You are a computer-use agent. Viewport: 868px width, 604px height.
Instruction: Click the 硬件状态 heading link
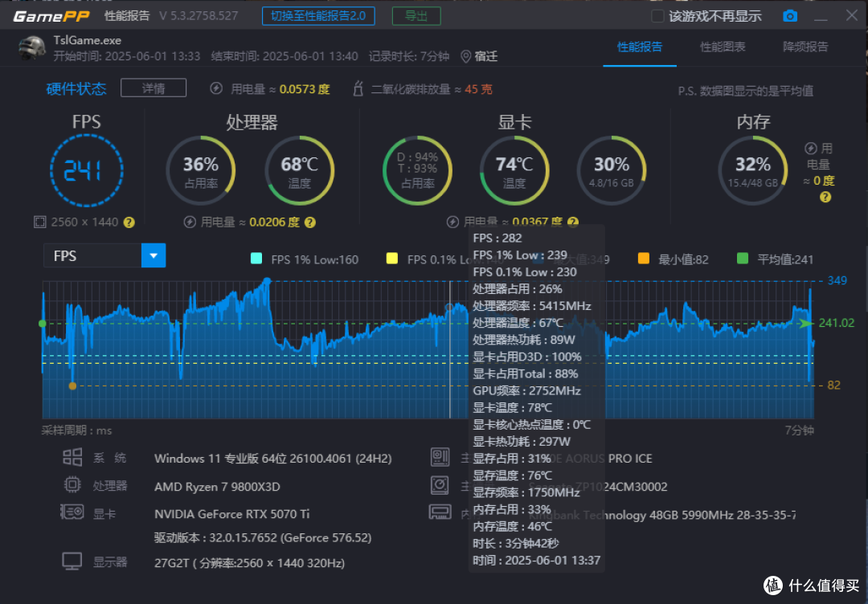click(x=76, y=88)
